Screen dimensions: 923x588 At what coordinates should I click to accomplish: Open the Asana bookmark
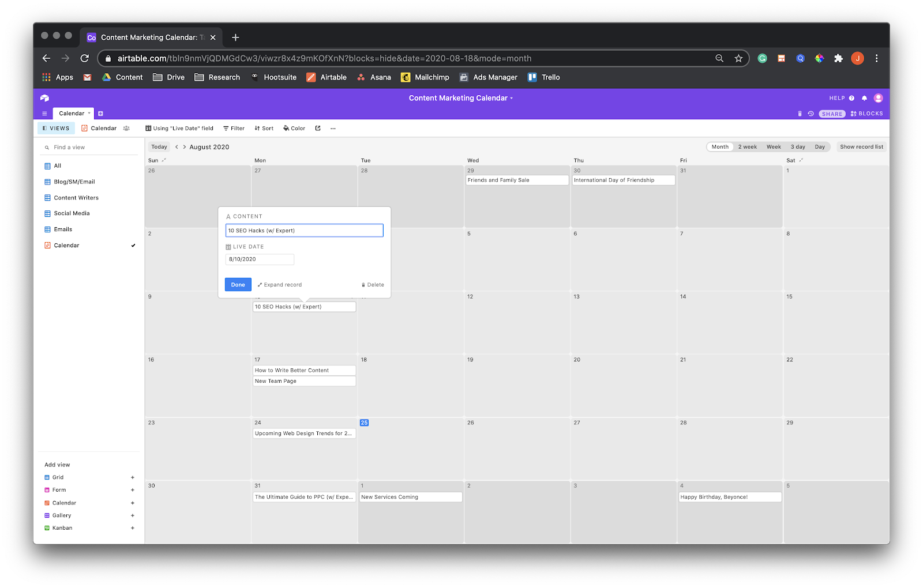(374, 77)
